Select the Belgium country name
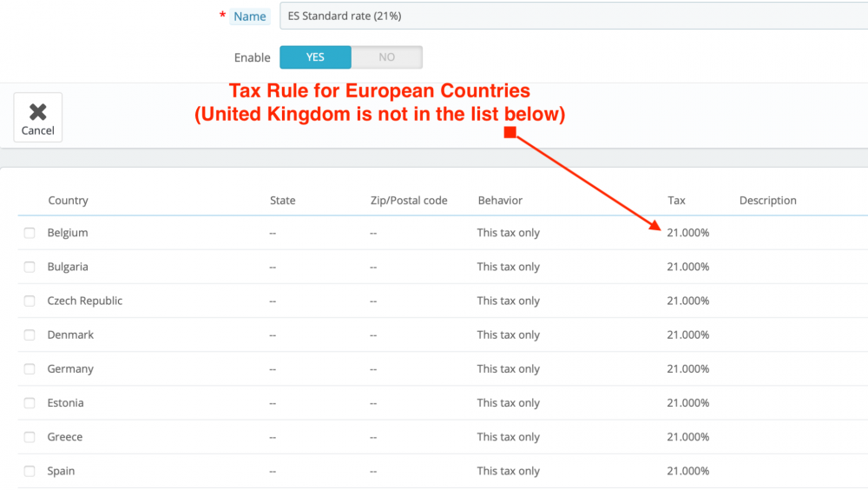This screenshot has height=490, width=868. tap(68, 233)
